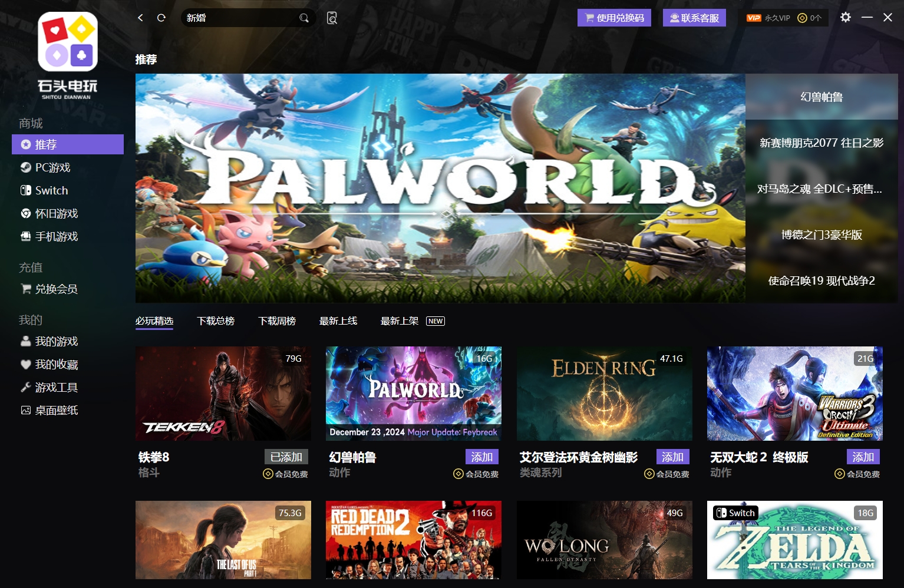Click the 怀旧游戏 sidebar icon

pos(26,213)
